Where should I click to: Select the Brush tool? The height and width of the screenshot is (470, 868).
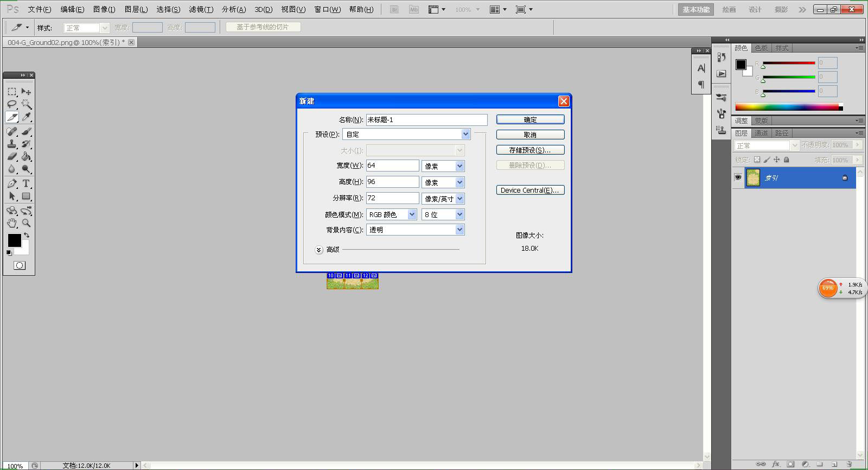tap(26, 131)
